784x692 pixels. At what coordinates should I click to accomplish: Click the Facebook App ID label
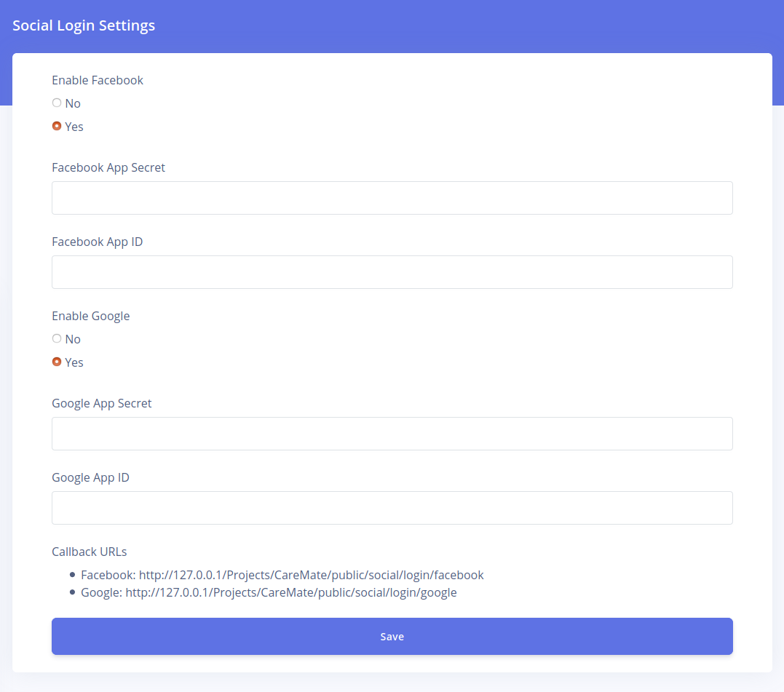(97, 242)
